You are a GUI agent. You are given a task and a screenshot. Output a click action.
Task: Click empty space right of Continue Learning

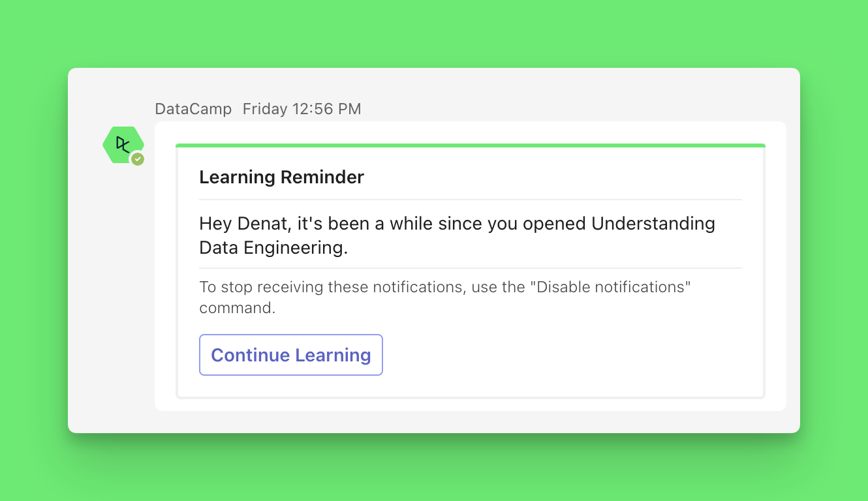[561, 356]
